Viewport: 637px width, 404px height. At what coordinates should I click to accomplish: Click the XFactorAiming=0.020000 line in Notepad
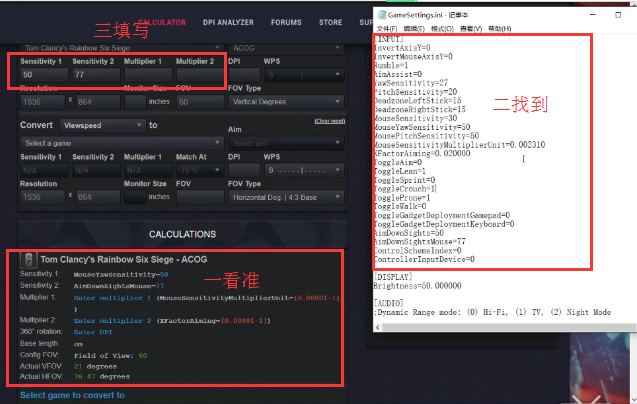tap(422, 154)
